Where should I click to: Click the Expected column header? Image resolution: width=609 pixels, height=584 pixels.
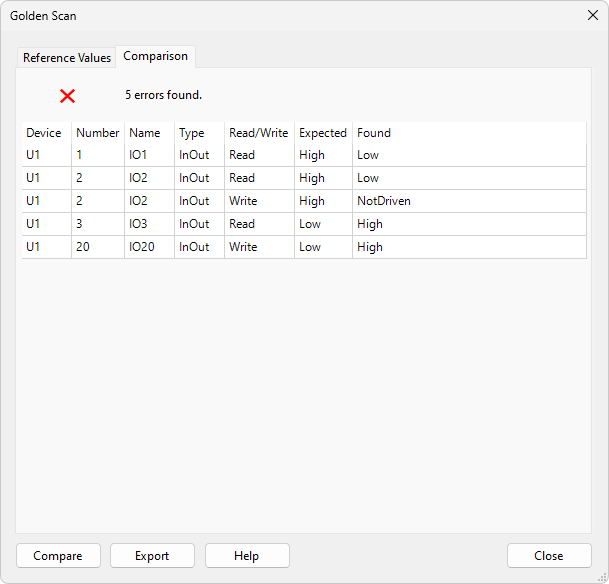322,133
